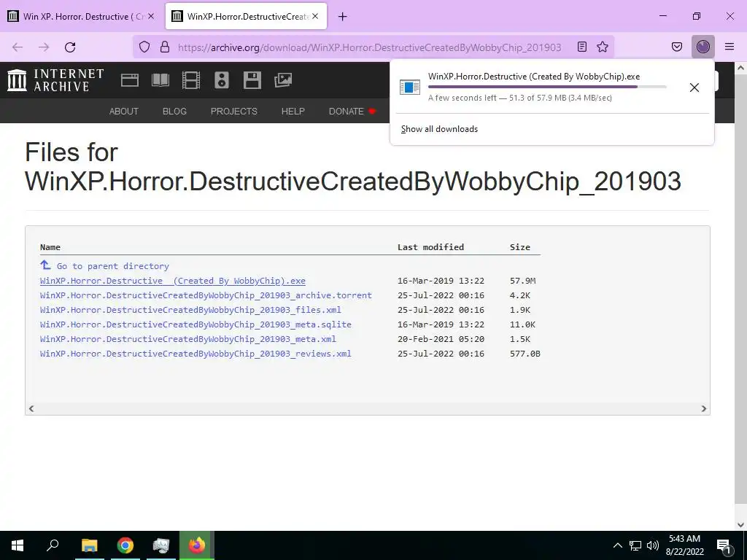Open the Images icon in Archive header
747x560 pixels.
(x=283, y=80)
